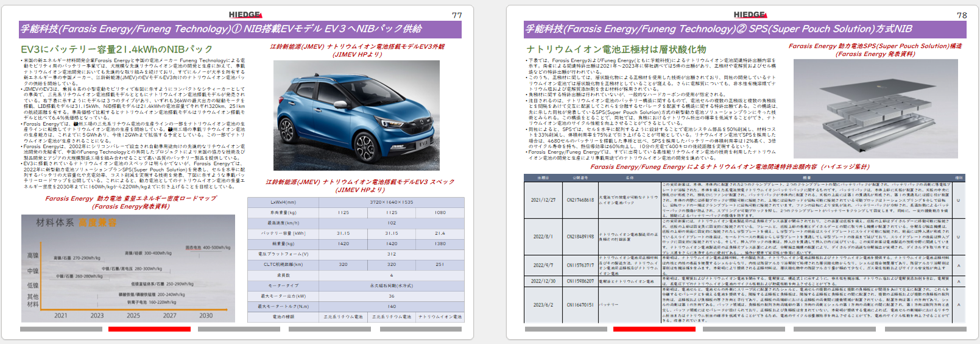Click the first grey progress segment on page 77
The width and height of the screenshot is (980, 344).
click(x=61, y=329)
